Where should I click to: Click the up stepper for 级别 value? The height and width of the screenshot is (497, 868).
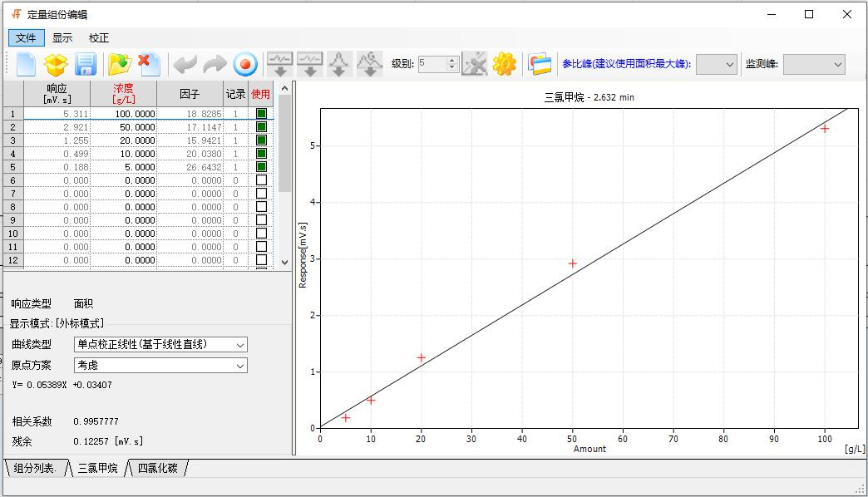pyautogui.click(x=452, y=59)
